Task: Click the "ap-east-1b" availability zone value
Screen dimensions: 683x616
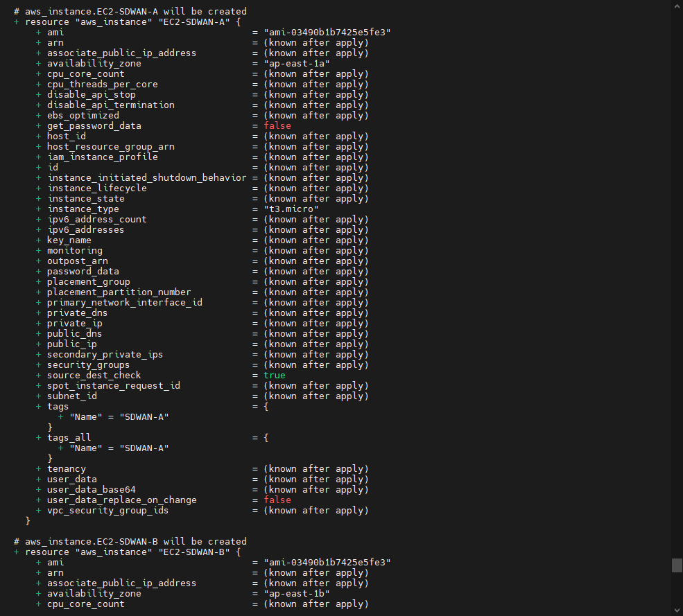Action: click(x=296, y=594)
